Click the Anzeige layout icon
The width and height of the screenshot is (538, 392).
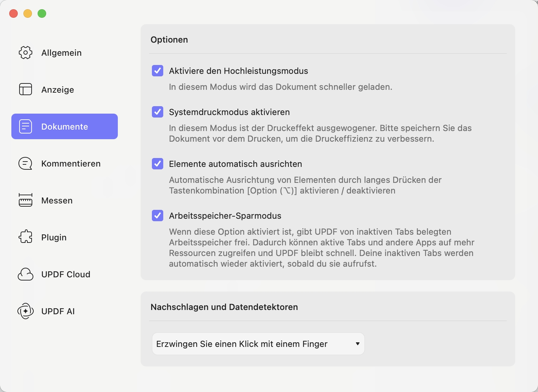click(x=26, y=89)
